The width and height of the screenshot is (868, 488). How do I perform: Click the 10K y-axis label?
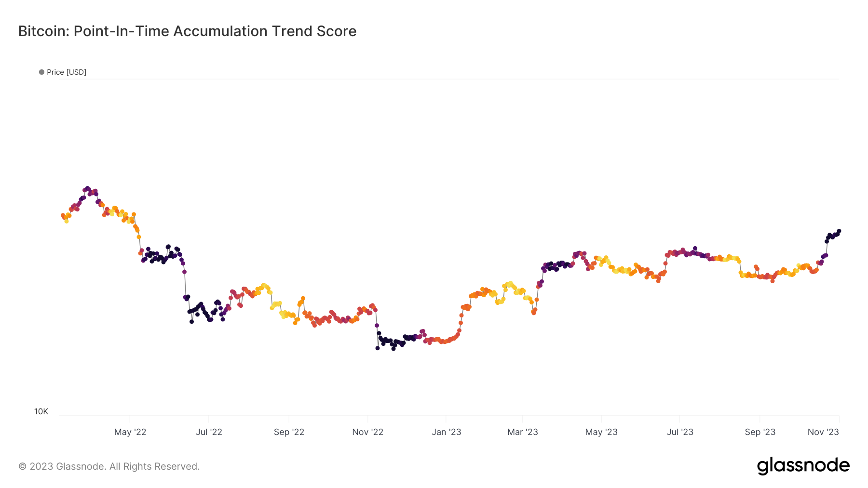pos(41,411)
